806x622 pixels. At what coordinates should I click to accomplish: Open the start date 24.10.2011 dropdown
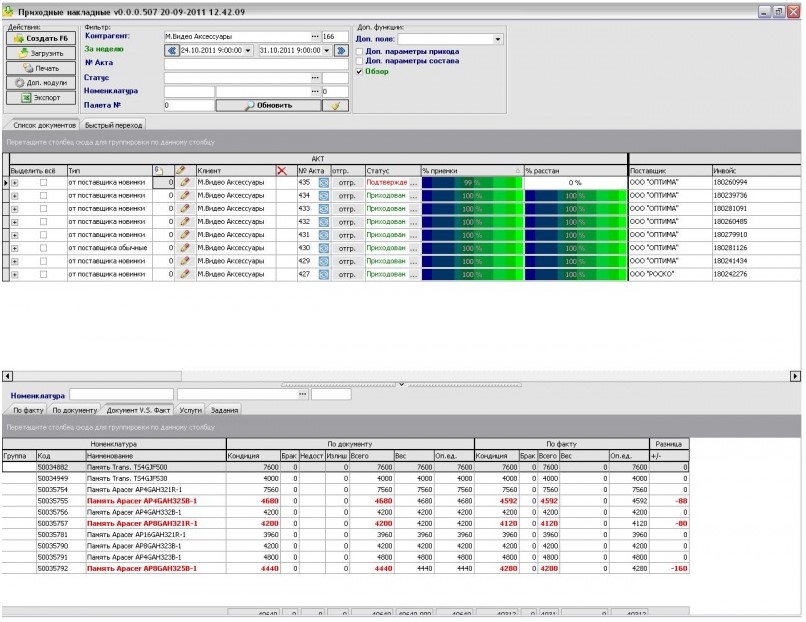(x=248, y=50)
